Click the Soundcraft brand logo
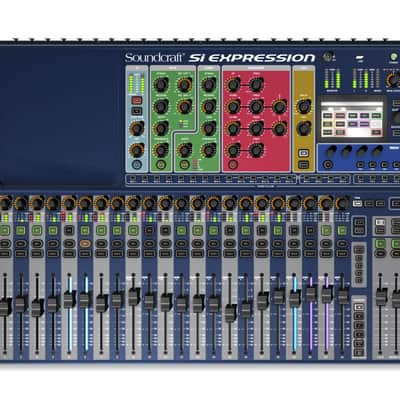 point(154,57)
